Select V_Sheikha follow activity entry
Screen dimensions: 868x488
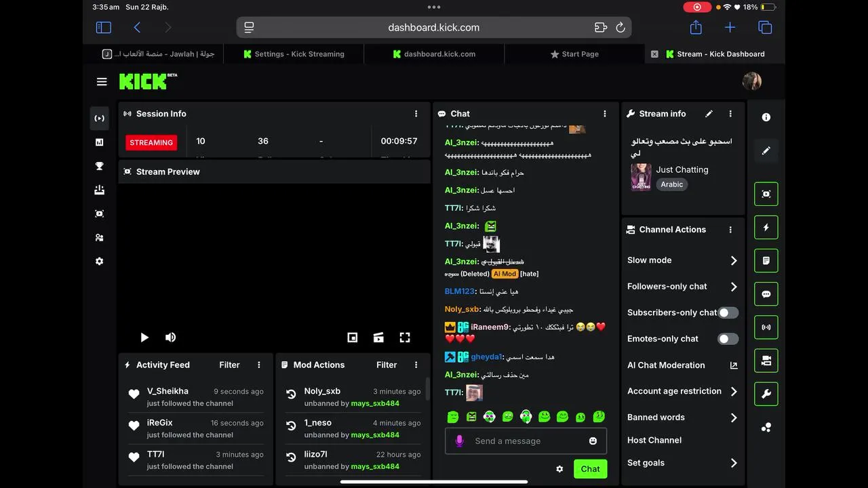click(x=196, y=396)
